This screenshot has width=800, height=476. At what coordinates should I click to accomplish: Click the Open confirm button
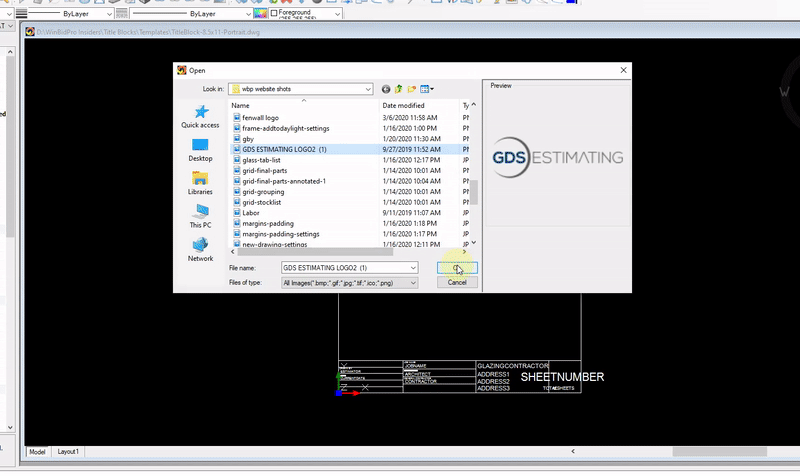tap(457, 268)
